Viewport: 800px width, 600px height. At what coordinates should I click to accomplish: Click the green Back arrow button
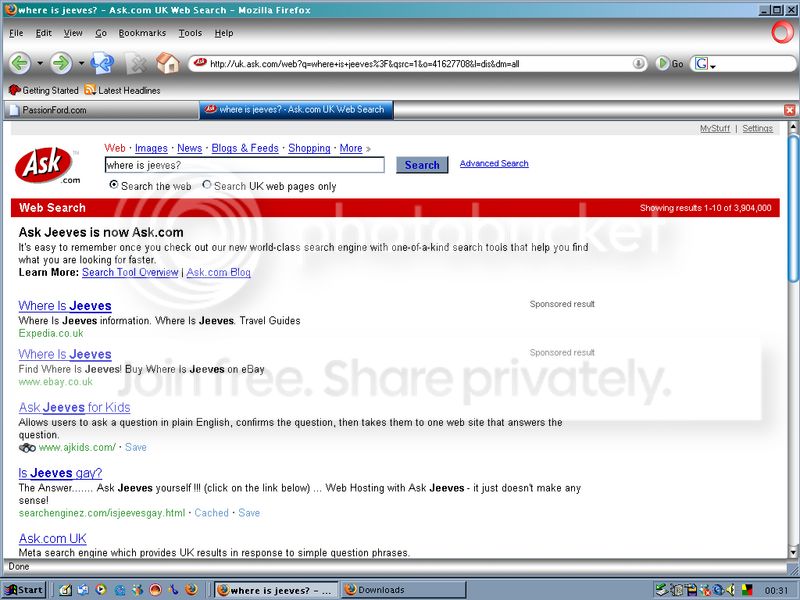[x=20, y=64]
